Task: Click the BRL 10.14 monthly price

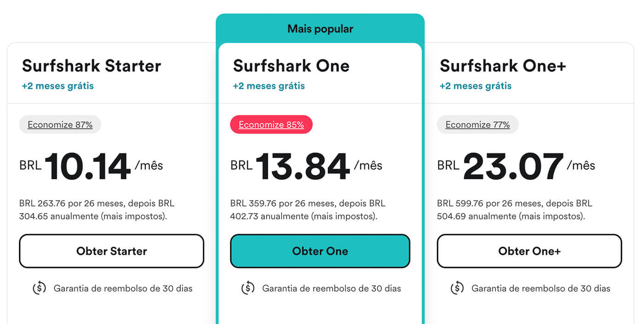Action: coord(91,166)
